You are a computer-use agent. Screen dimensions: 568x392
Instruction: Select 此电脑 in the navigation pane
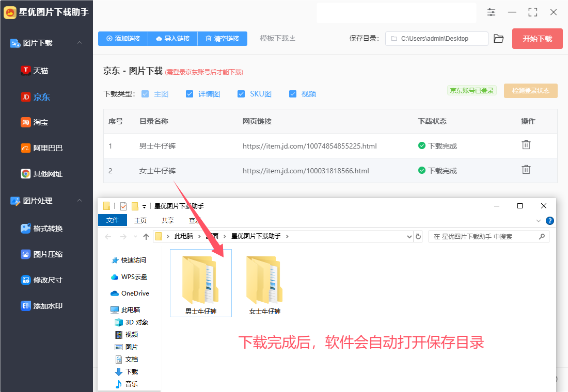[x=125, y=310]
